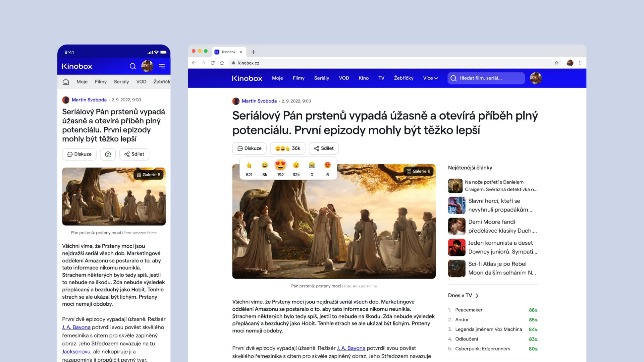Open TV in desktop navigation
The width and height of the screenshot is (644, 362).
381,78
